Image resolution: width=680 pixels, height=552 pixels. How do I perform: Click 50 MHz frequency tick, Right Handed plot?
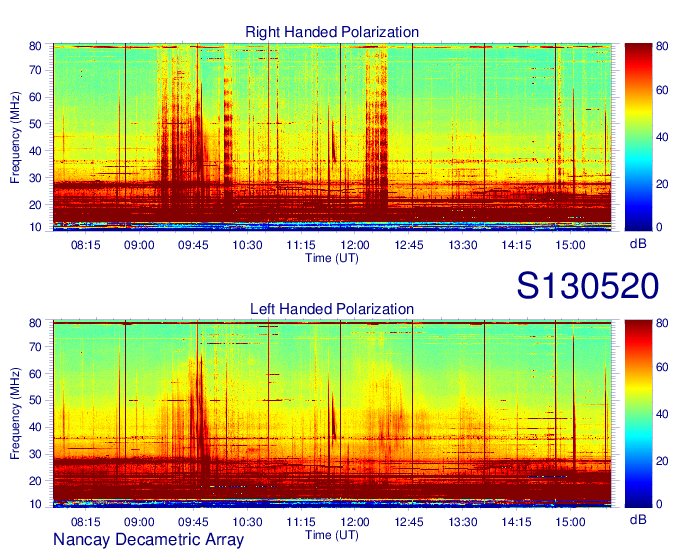coord(35,124)
